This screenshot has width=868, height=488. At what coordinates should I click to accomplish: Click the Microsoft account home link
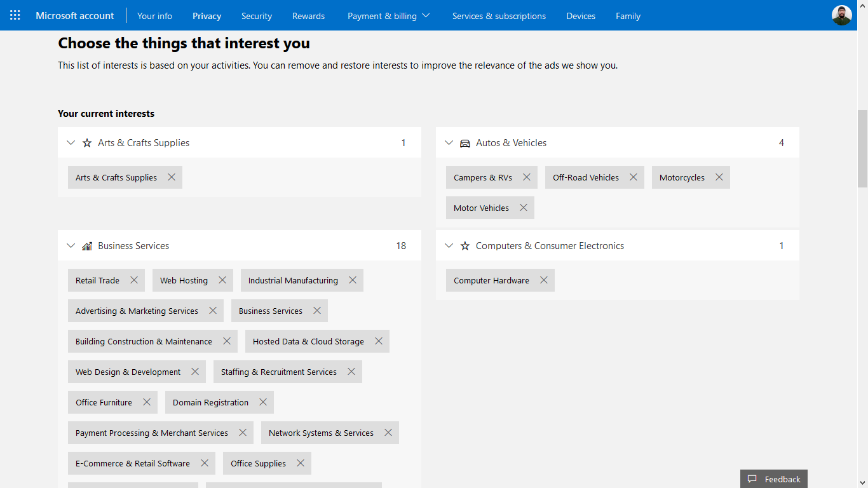point(75,15)
